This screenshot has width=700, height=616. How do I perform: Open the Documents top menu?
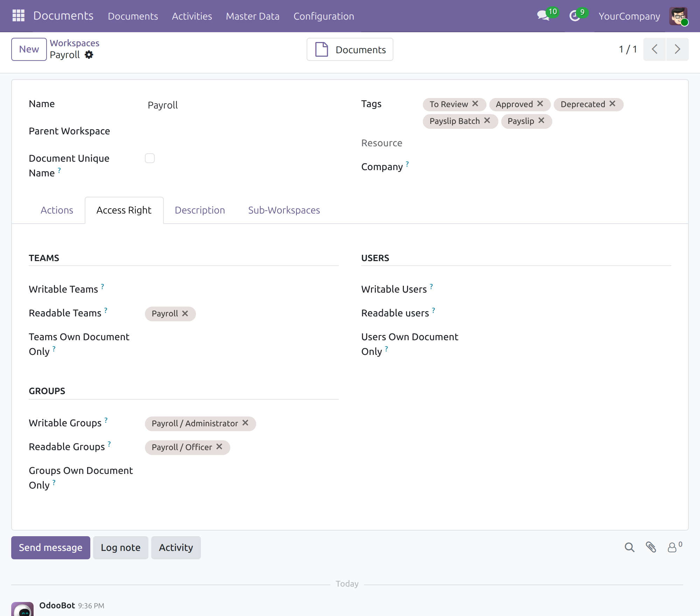click(x=133, y=16)
